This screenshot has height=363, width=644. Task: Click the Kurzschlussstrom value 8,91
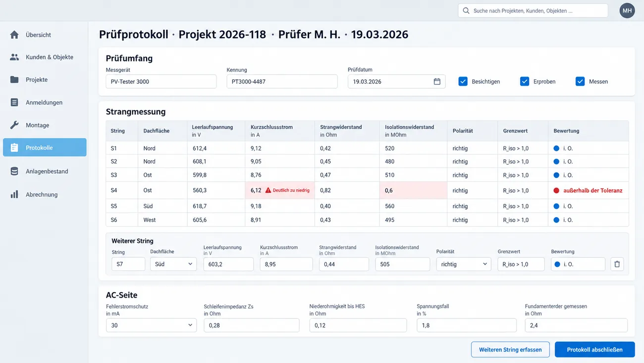pyautogui.click(x=256, y=220)
